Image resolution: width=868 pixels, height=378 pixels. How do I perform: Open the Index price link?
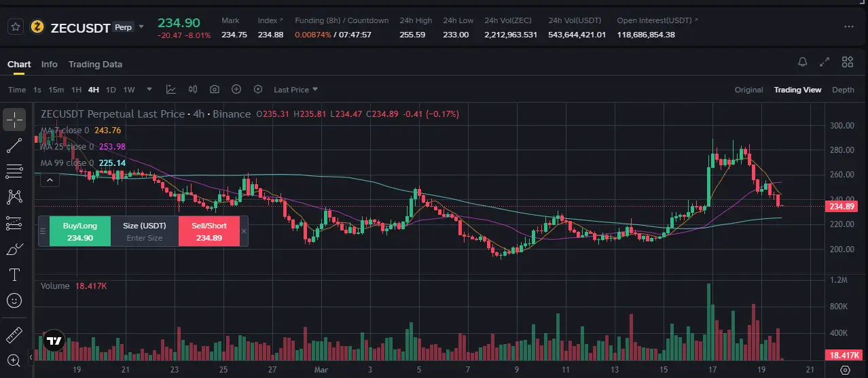(270, 20)
